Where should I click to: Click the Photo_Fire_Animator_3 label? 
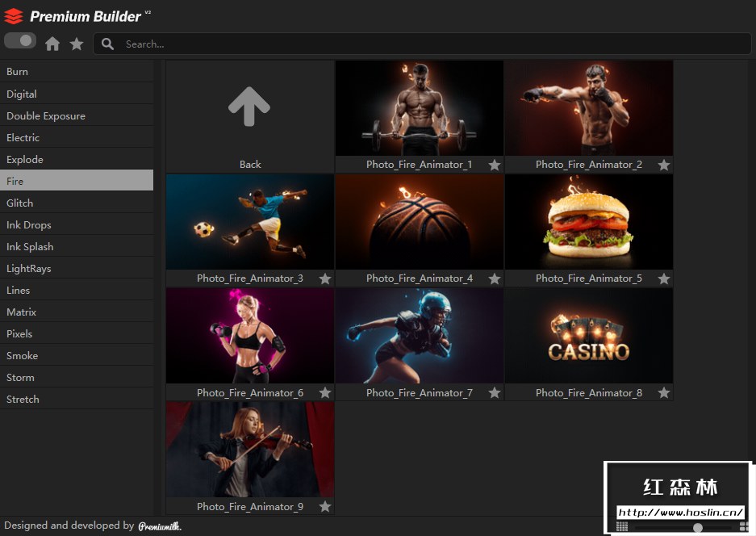[250, 278]
